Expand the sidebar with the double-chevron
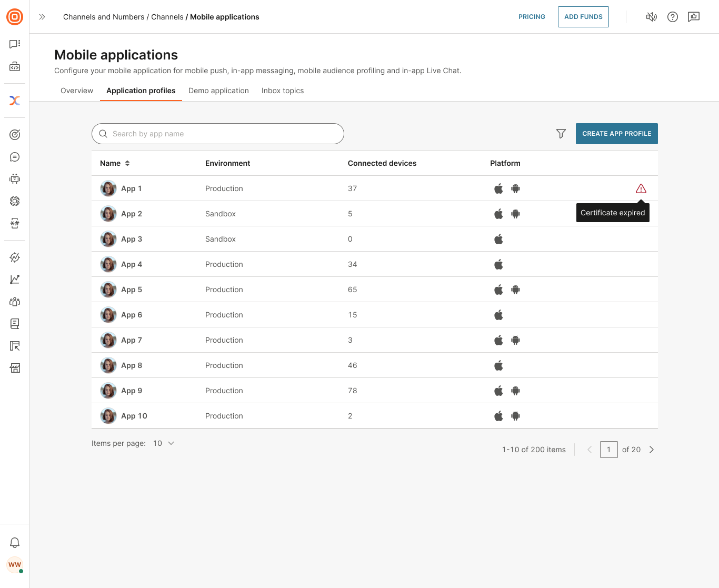 (42, 16)
